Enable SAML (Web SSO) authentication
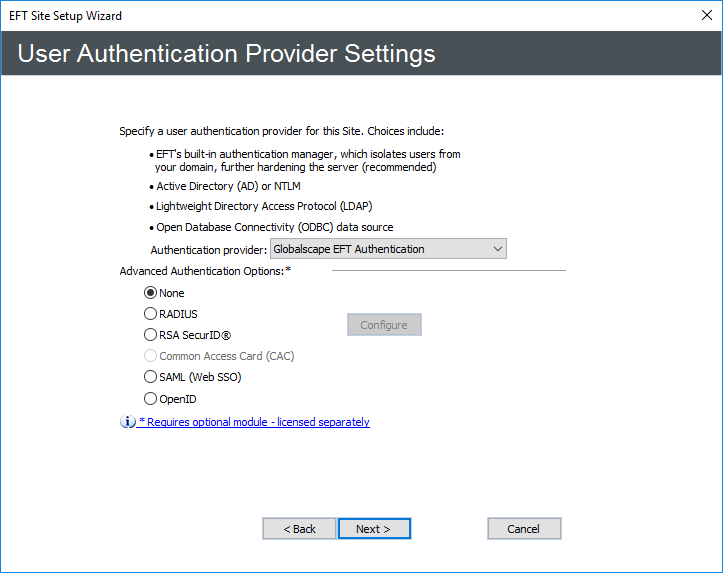 click(x=151, y=377)
